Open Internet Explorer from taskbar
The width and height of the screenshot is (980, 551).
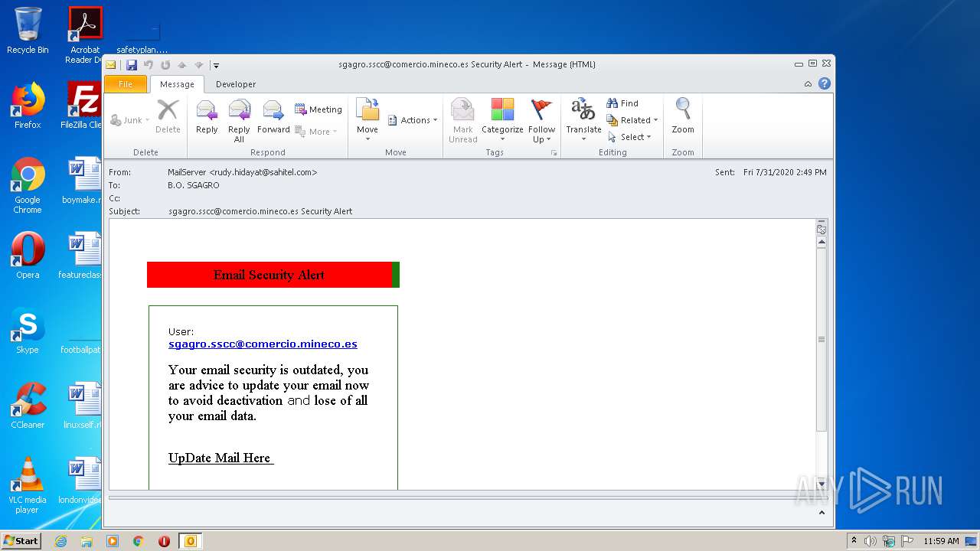point(60,541)
